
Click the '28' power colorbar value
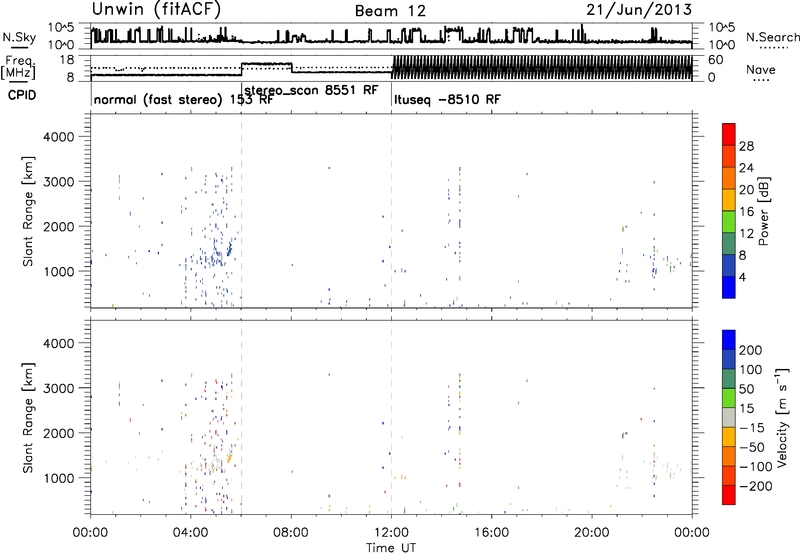pyautogui.click(x=746, y=146)
